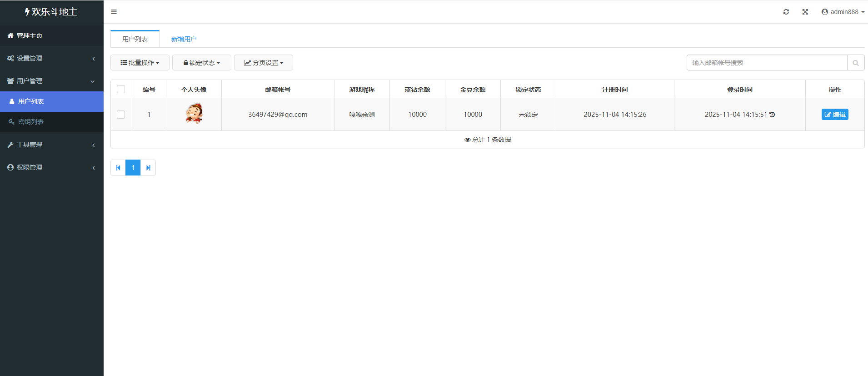Switch to the 新增用户 tab
Image resolution: width=868 pixels, height=376 pixels.
(184, 39)
